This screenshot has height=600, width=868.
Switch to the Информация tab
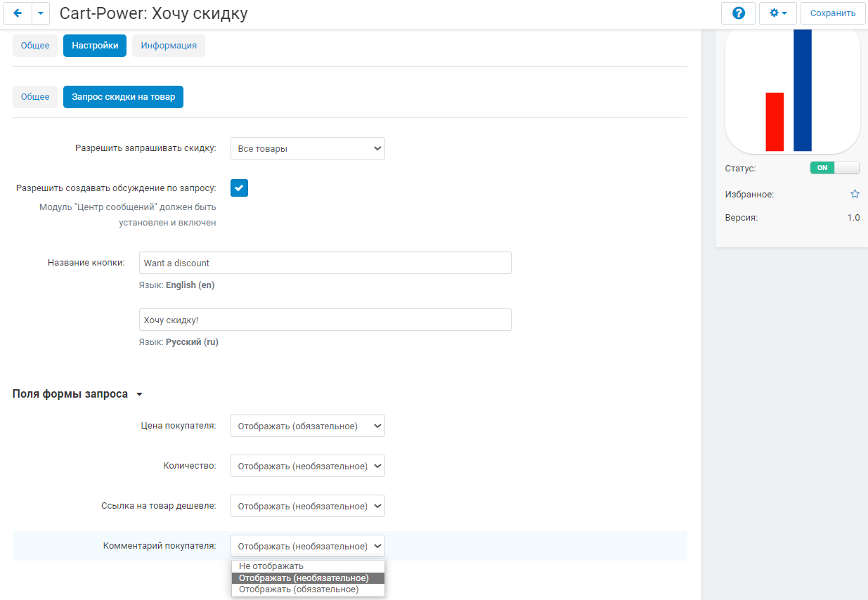point(169,46)
